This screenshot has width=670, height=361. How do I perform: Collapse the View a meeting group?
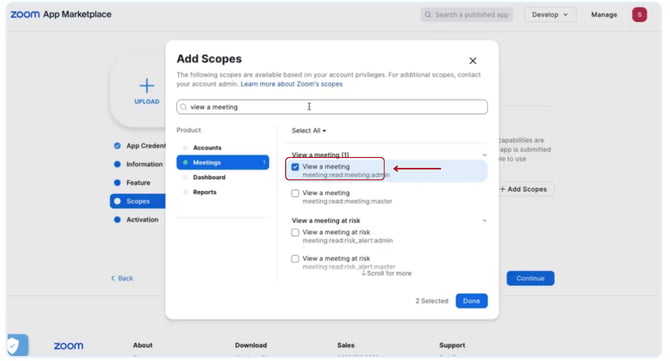[484, 155]
